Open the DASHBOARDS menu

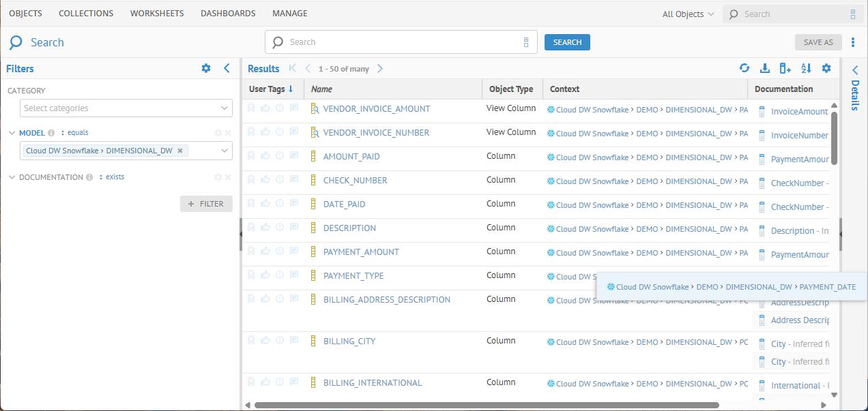pyautogui.click(x=228, y=14)
